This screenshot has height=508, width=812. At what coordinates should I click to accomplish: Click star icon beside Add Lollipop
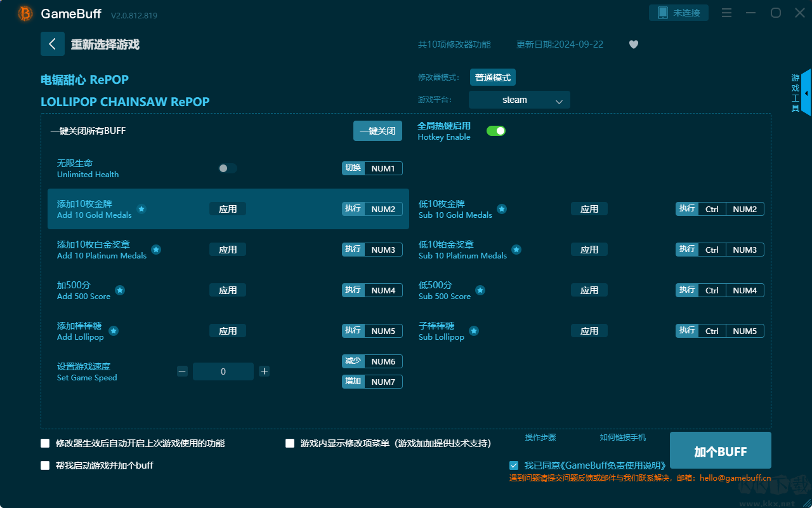coord(114,331)
